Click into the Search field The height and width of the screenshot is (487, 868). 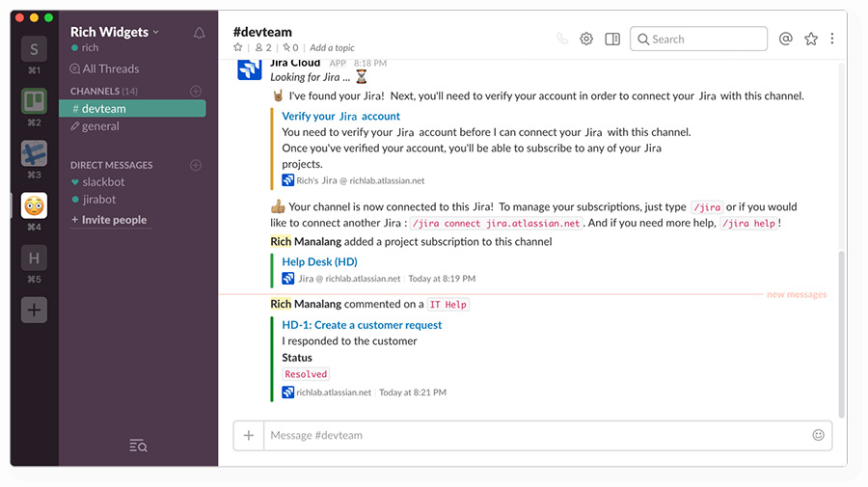coord(698,39)
